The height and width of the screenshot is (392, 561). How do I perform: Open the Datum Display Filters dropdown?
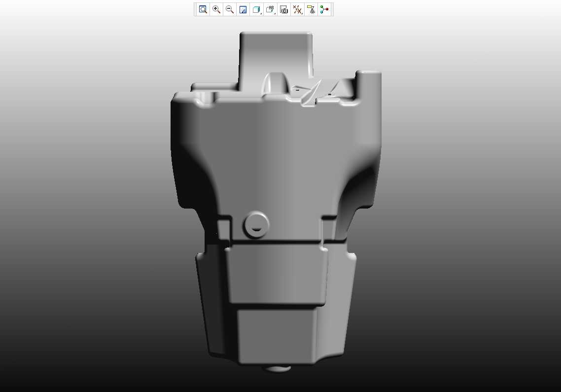297,10
